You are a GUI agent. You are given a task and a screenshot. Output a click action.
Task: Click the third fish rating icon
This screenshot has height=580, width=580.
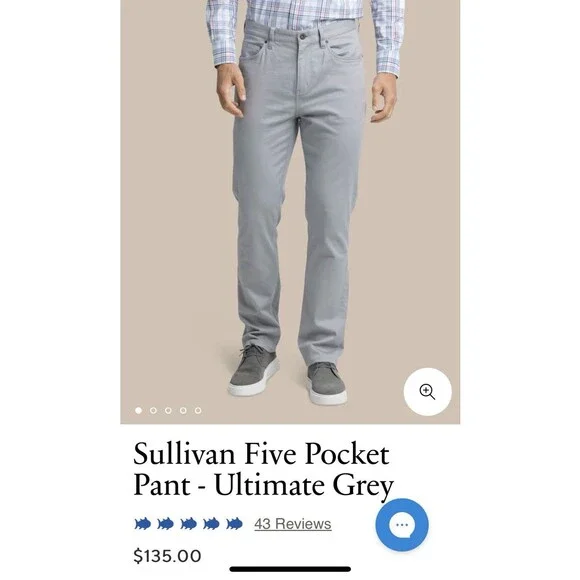(x=188, y=524)
